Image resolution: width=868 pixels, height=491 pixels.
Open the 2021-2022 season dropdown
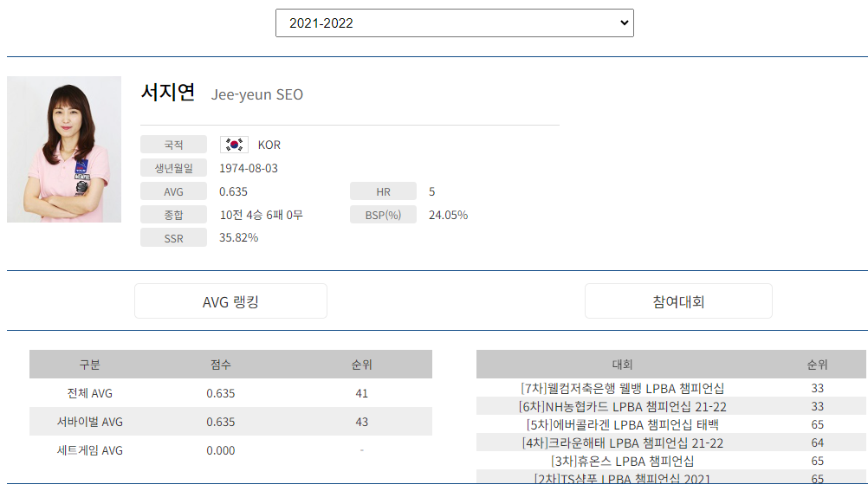tap(455, 23)
